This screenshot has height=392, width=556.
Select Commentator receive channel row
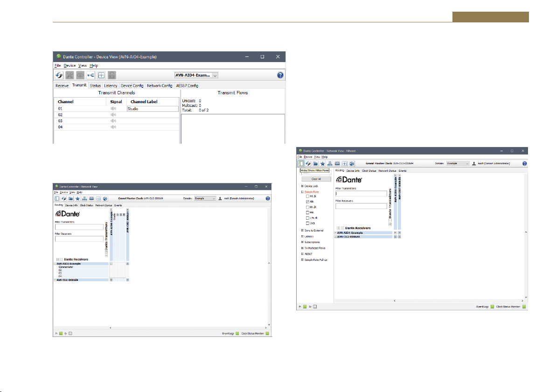point(82,267)
